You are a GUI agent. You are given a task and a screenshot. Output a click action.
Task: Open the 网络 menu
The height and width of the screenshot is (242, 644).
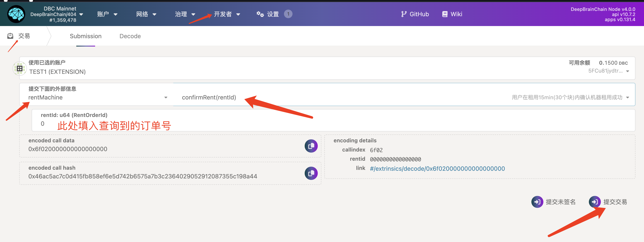pyautogui.click(x=146, y=14)
